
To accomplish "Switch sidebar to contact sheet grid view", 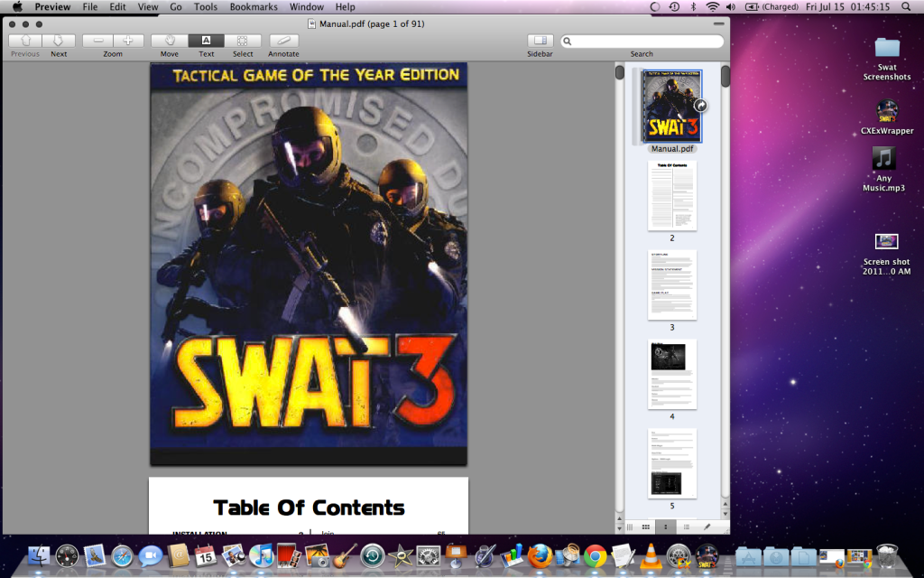I will click(646, 527).
